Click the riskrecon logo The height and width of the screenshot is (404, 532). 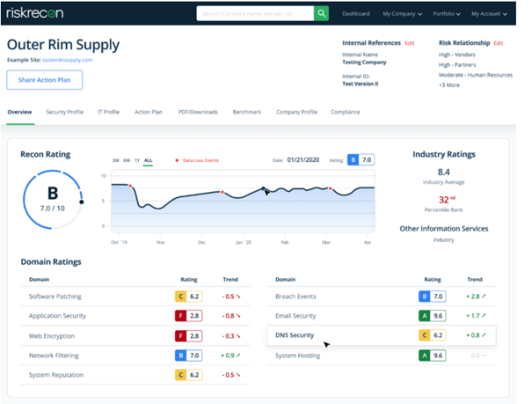[34, 13]
